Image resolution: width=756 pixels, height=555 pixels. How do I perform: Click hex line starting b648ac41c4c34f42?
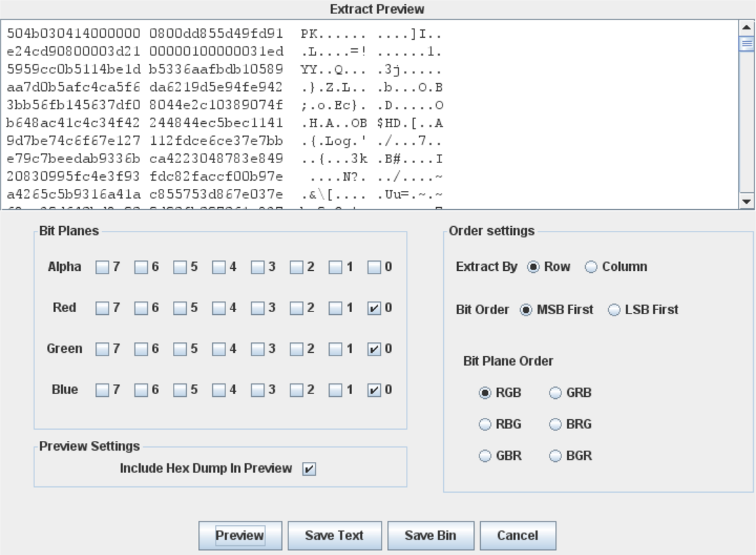pos(224,123)
